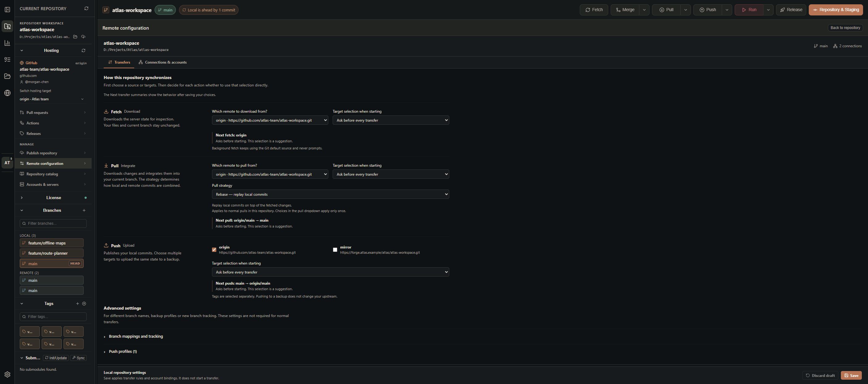Add a new tag with plus icon
This screenshot has height=384, width=868.
tap(77, 304)
